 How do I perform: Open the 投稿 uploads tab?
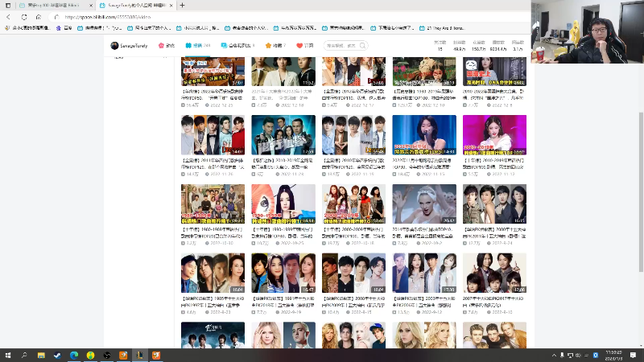point(198,46)
